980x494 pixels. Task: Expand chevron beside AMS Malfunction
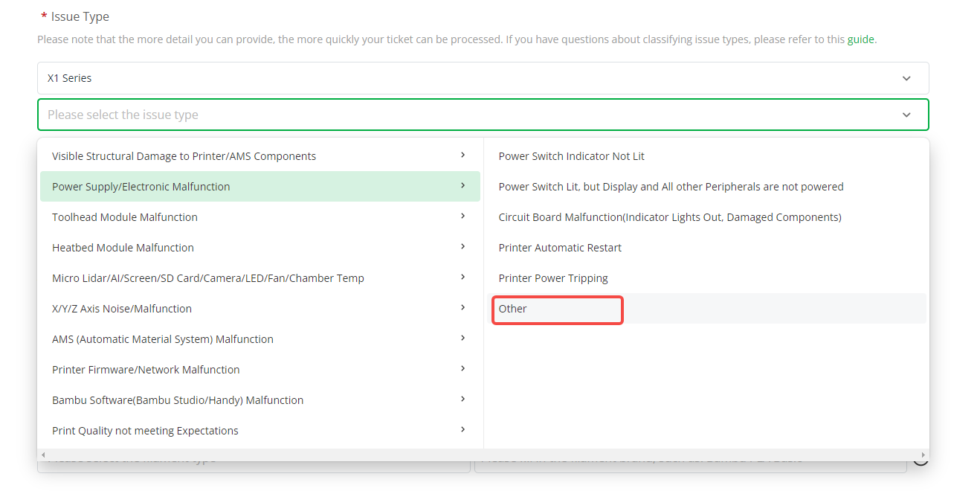[462, 338]
